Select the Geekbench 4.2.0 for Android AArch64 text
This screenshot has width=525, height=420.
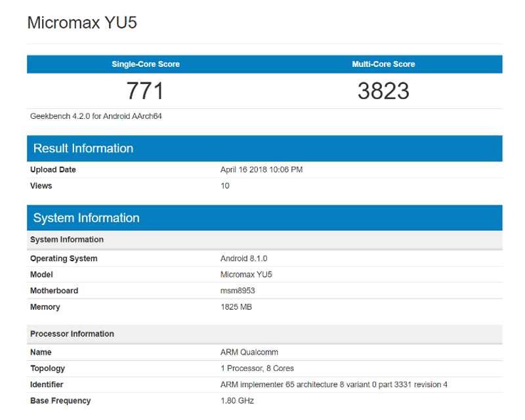pos(96,116)
